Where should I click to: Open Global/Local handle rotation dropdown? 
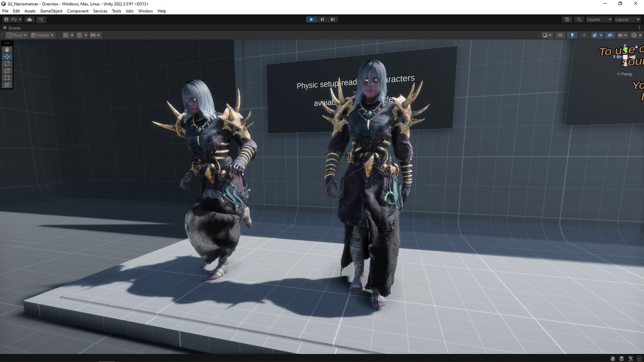(x=42, y=35)
